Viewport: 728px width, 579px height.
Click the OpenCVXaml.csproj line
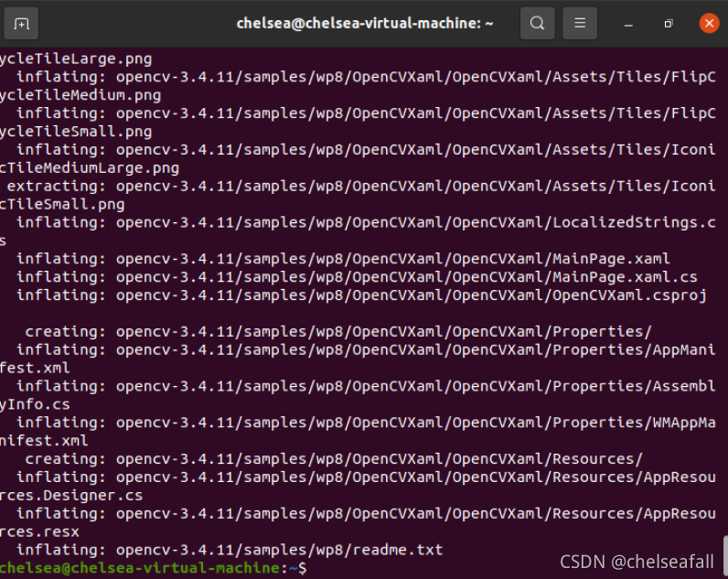coord(361,295)
